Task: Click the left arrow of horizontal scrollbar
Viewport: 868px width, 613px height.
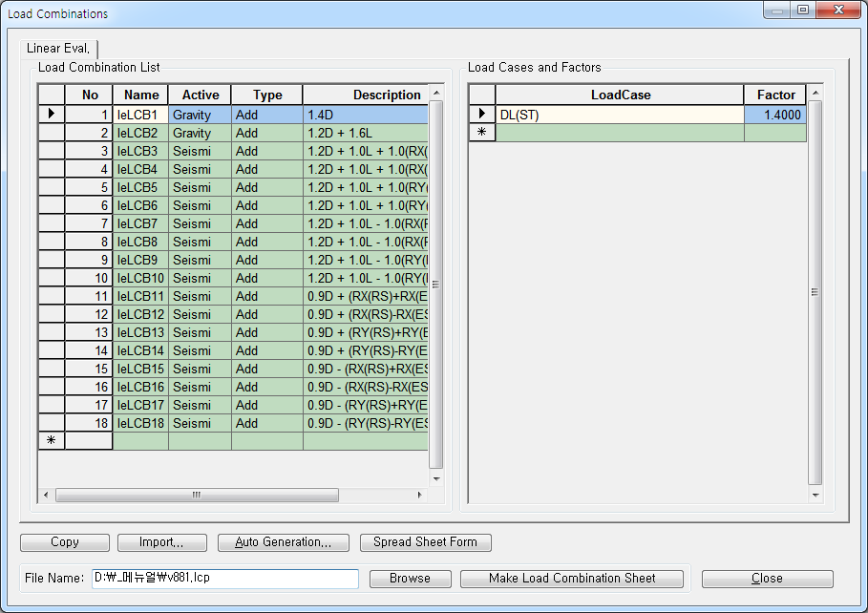Action: pos(46,495)
